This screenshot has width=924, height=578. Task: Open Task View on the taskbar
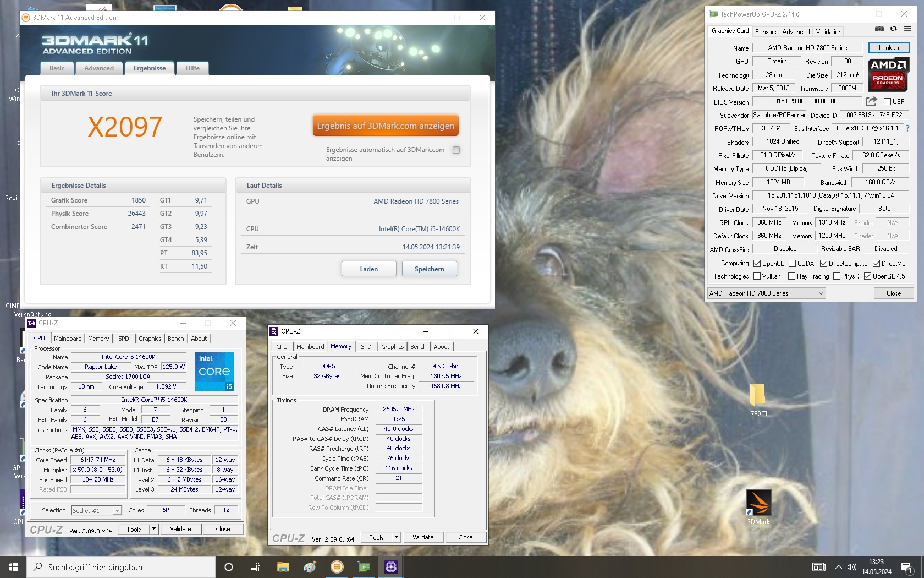[255, 567]
